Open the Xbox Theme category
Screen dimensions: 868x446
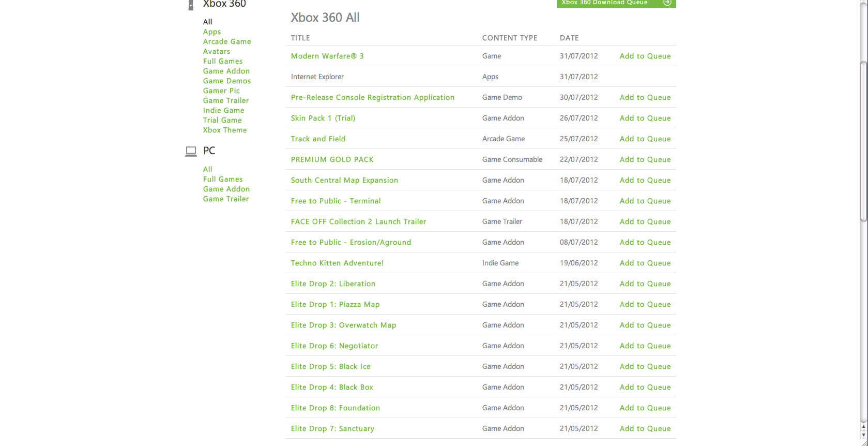(225, 130)
